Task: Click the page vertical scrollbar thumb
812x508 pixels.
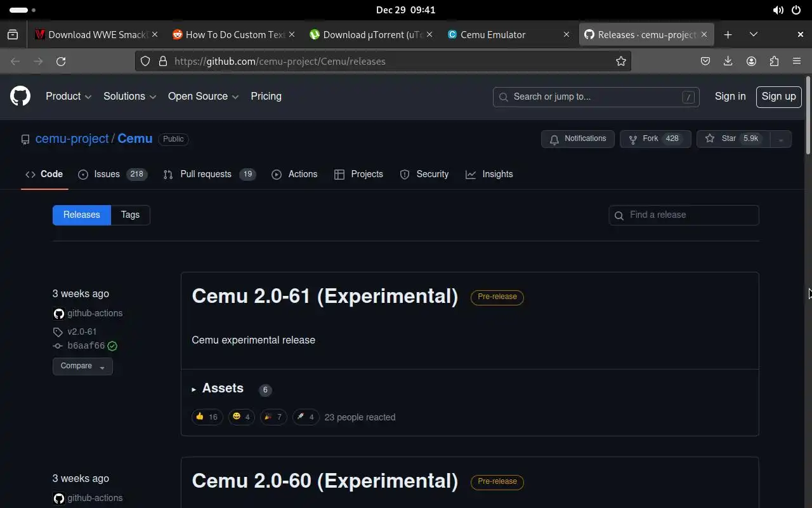Action: (x=808, y=115)
